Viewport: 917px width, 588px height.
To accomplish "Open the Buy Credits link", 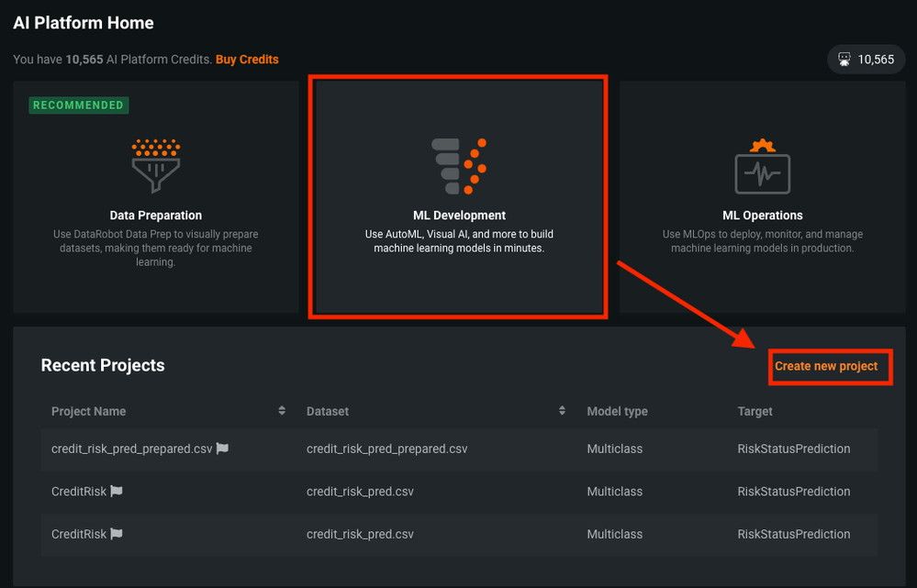I will click(x=247, y=60).
